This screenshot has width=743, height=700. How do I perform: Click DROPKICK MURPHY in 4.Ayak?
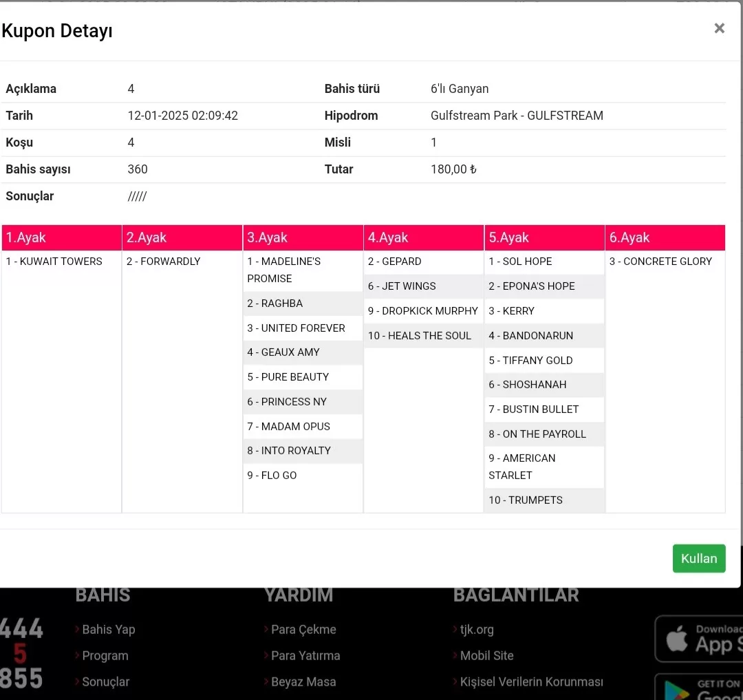pyautogui.click(x=422, y=311)
